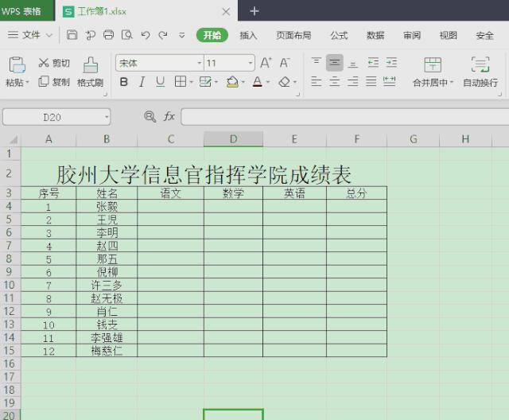Open the font size dropdown 11
Viewport: 509px width, 420px height.
251,63
